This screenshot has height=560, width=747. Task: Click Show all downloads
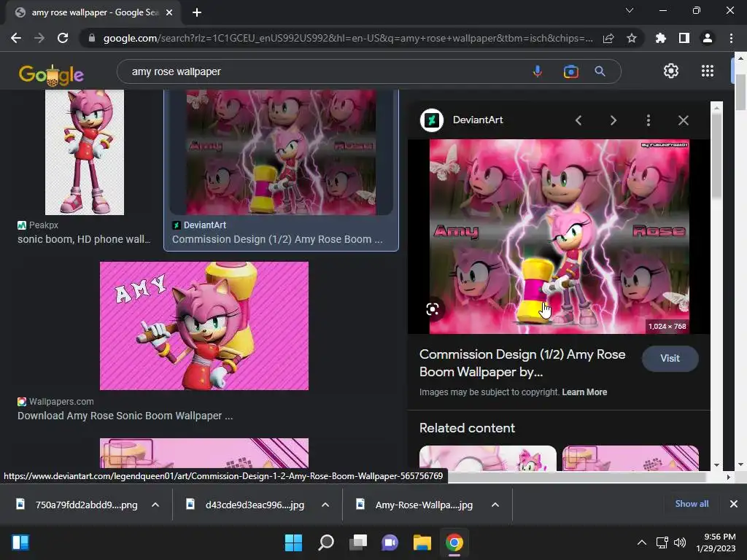pos(692,504)
